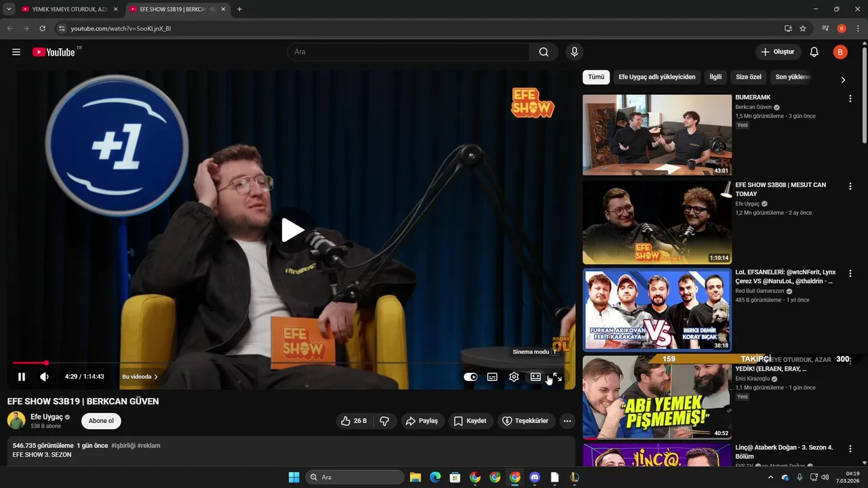Click the search magnifier button
868x488 pixels.
coord(544,52)
